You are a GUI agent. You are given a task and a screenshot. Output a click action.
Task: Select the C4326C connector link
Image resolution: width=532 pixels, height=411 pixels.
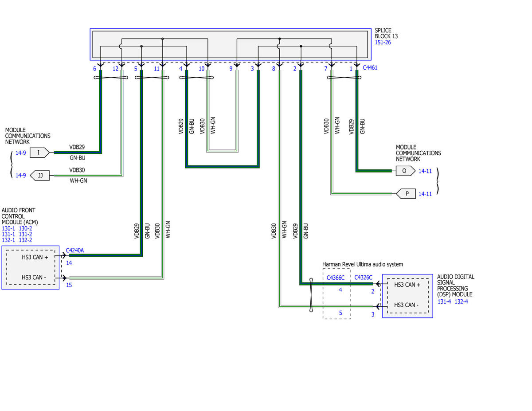tap(363, 278)
